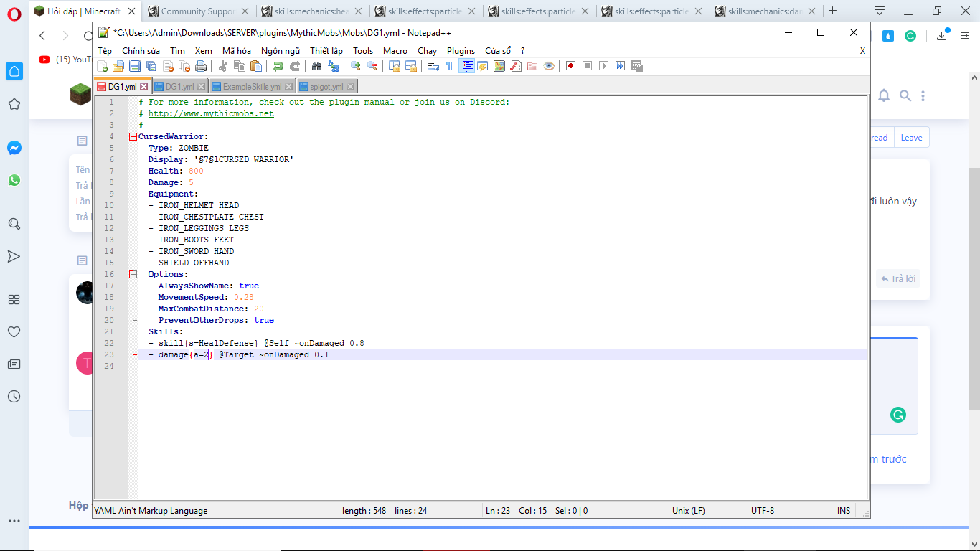Viewport: 980px width, 551px height.
Task: Click the mythicmobs.net link on line 2
Action: tap(211, 113)
